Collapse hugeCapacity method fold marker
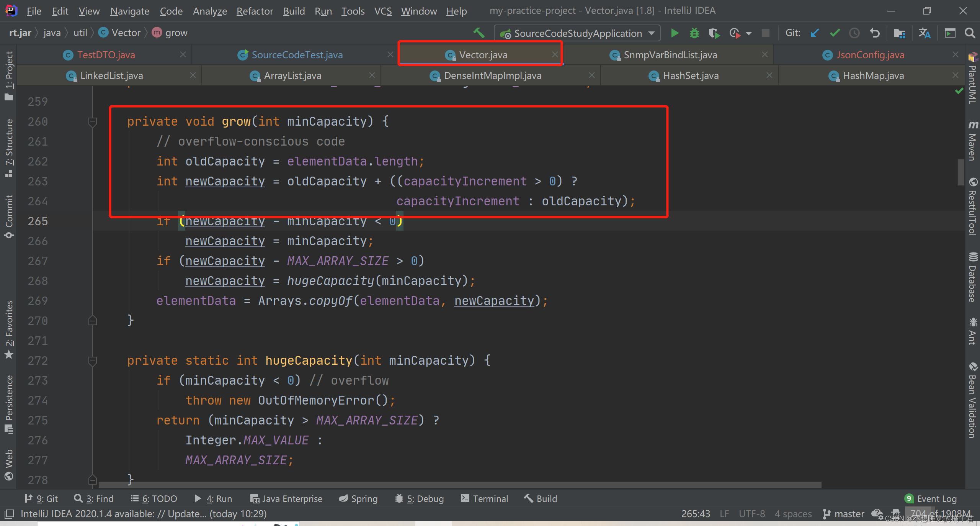 point(93,361)
